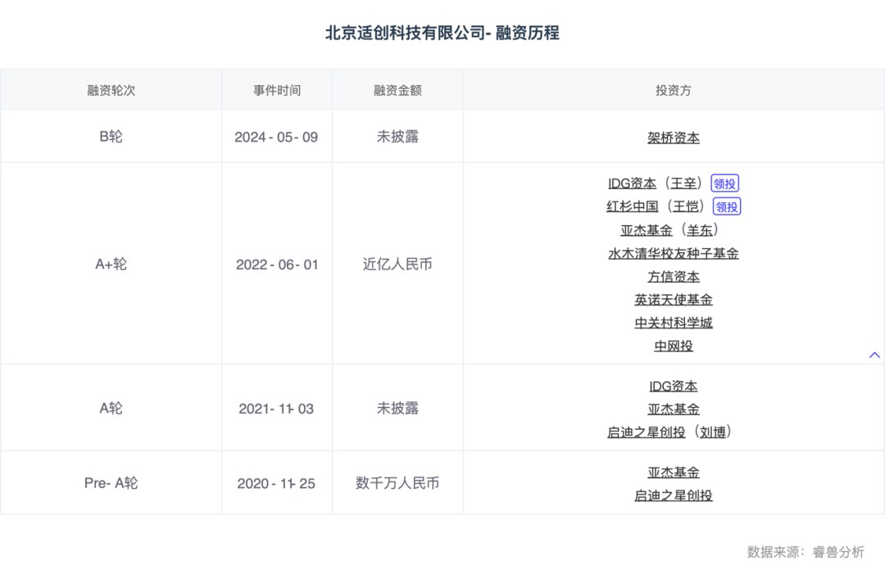Open 中网投 investor link
This screenshot has width=885, height=588.
pos(674,346)
